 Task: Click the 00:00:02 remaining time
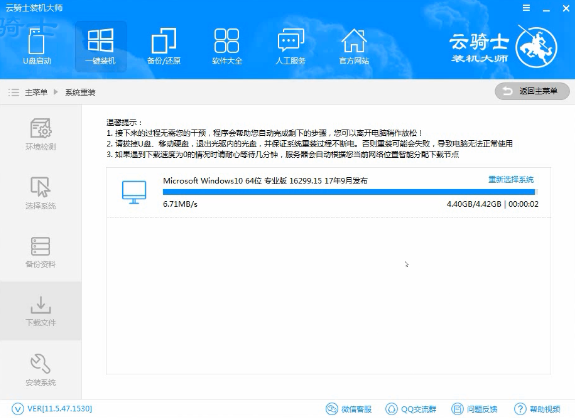(523, 204)
